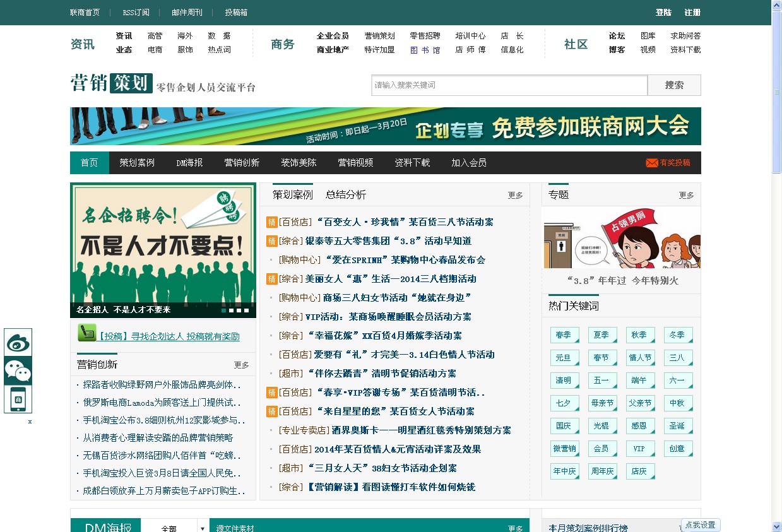Click the 营销策划 site logo
The height and width of the screenshot is (532, 782).
(112, 83)
